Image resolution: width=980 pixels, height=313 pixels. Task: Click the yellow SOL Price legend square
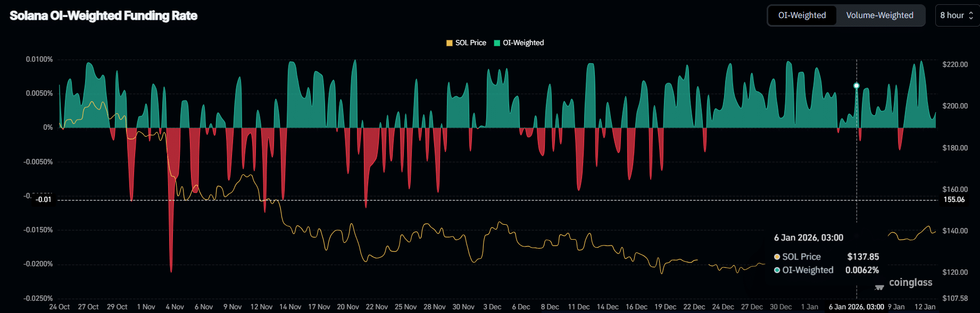point(450,43)
